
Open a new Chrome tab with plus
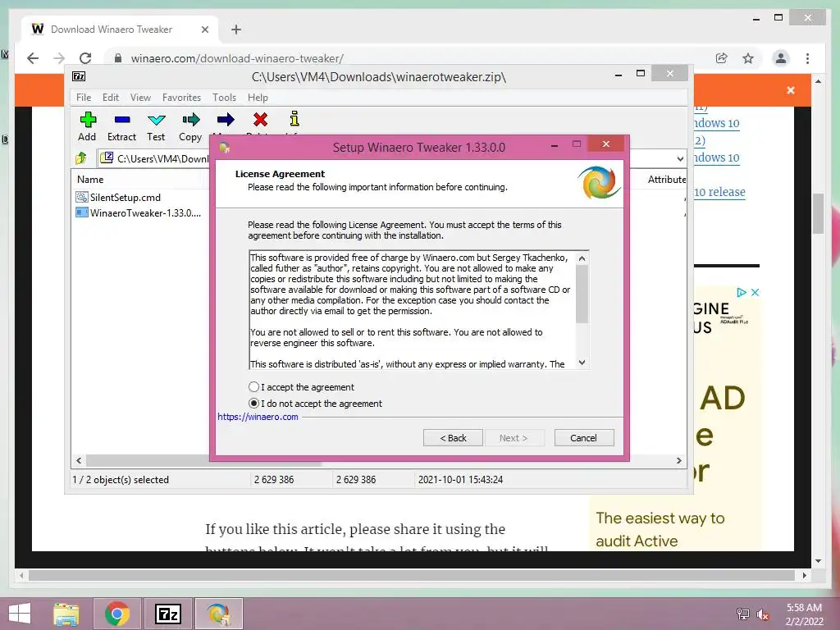tap(236, 30)
